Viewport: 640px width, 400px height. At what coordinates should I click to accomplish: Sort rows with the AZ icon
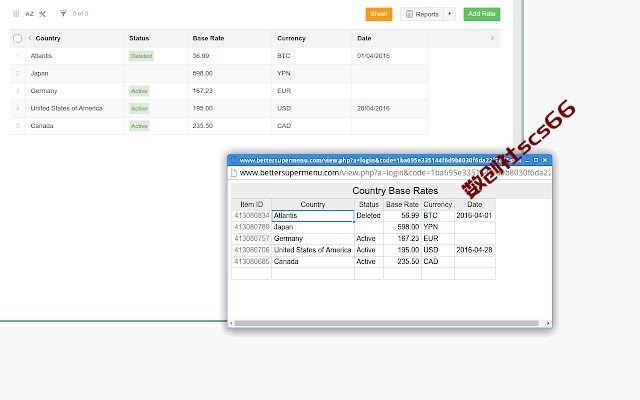click(29, 14)
